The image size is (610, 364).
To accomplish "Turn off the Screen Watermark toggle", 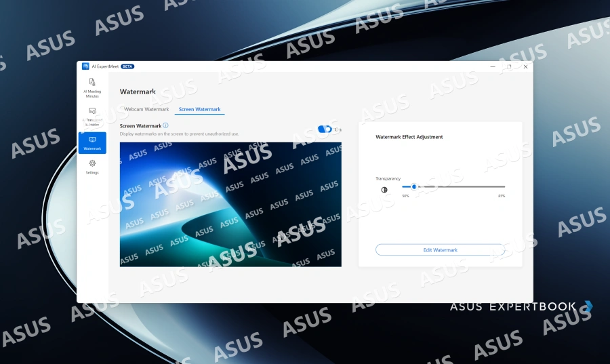I will [325, 129].
